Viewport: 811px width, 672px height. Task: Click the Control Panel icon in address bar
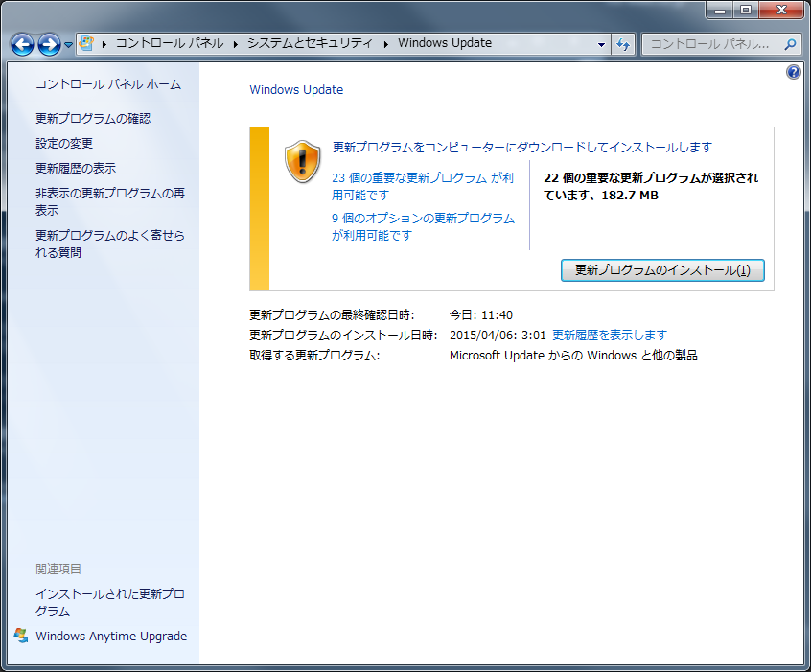pyautogui.click(x=87, y=43)
